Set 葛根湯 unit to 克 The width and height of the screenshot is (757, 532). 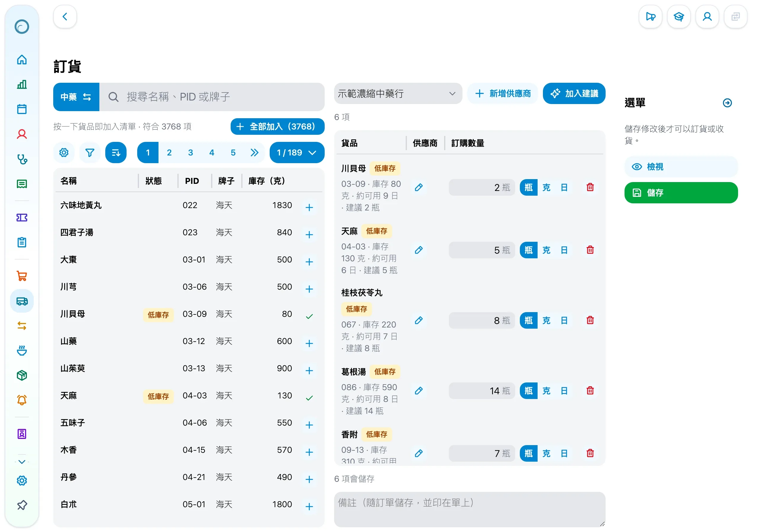point(546,391)
